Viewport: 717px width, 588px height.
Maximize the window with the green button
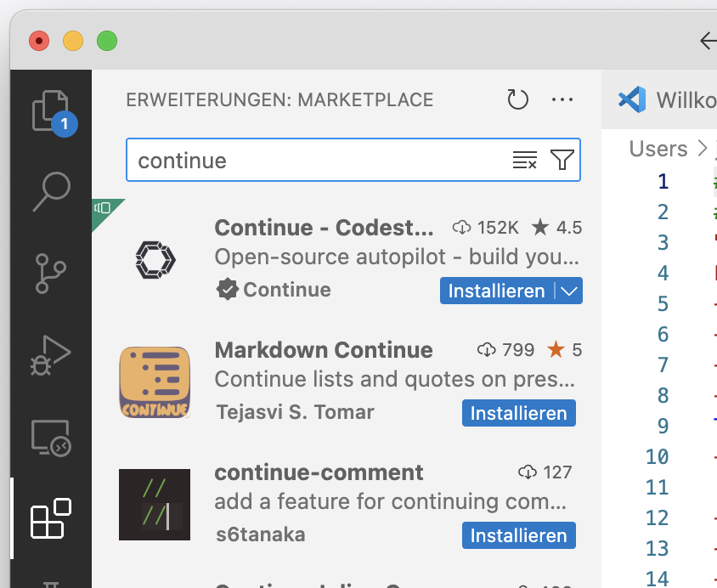(x=107, y=41)
